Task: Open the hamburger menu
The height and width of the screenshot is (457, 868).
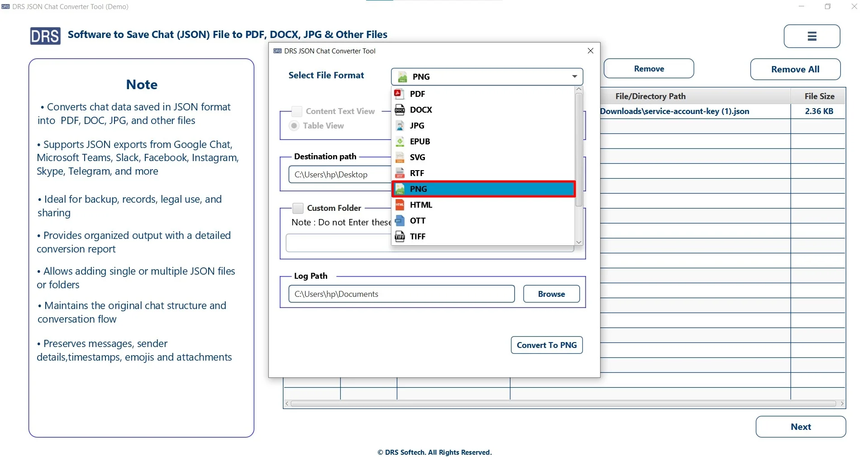Action: (x=811, y=36)
